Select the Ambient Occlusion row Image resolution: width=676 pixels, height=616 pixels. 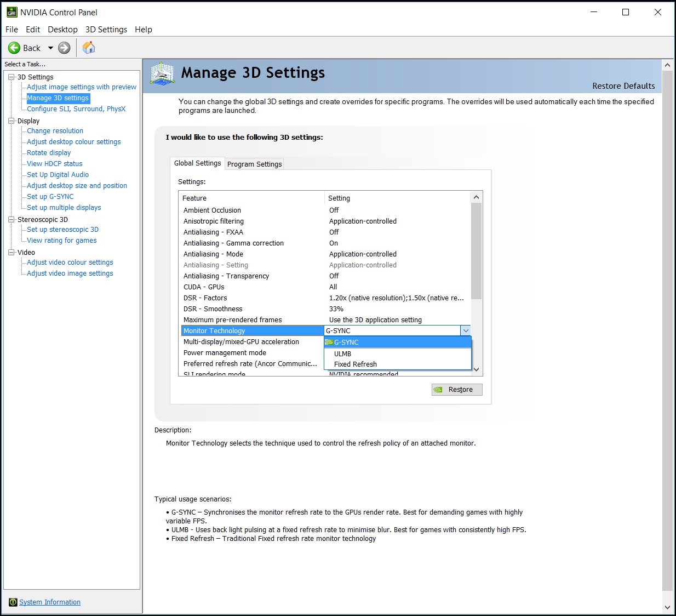coord(325,210)
